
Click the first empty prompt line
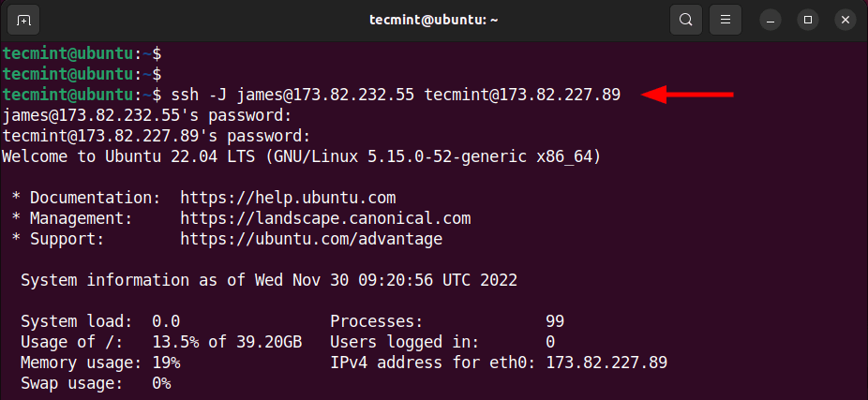pyautogui.click(x=82, y=54)
